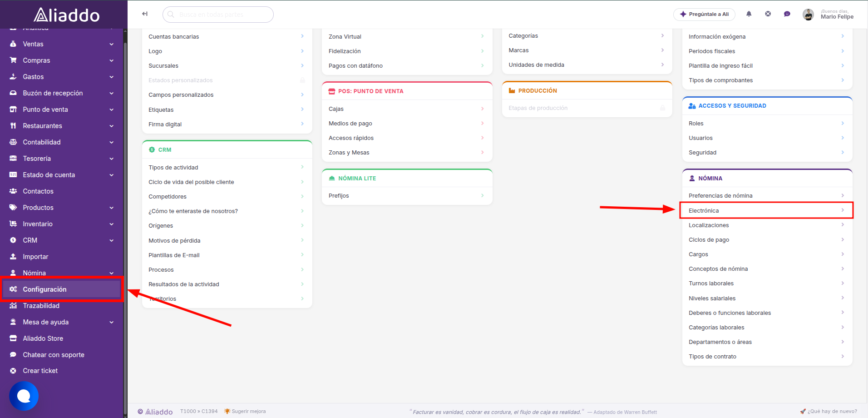This screenshot has height=418, width=868.
Task: Click the Importar upload icon
Action: (13, 257)
